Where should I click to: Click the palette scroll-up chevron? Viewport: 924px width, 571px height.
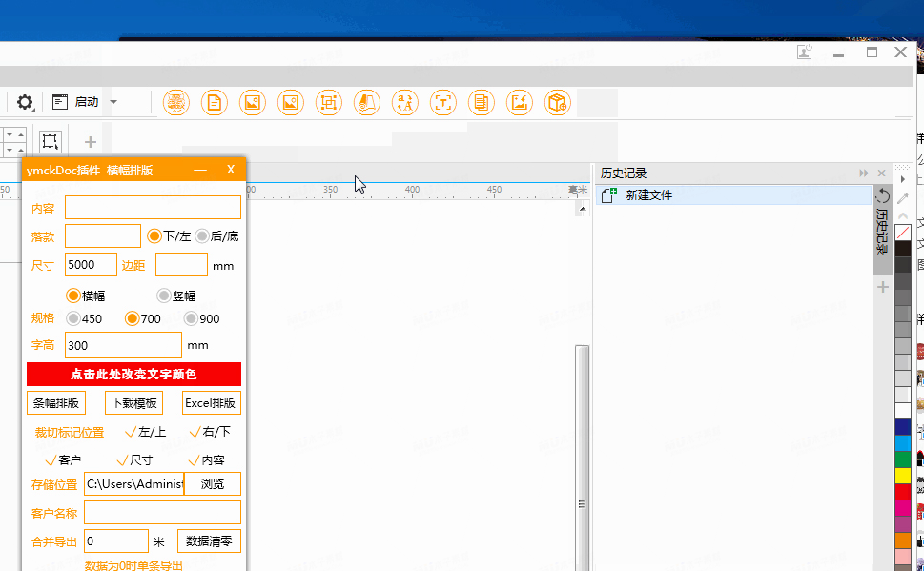pos(903,215)
